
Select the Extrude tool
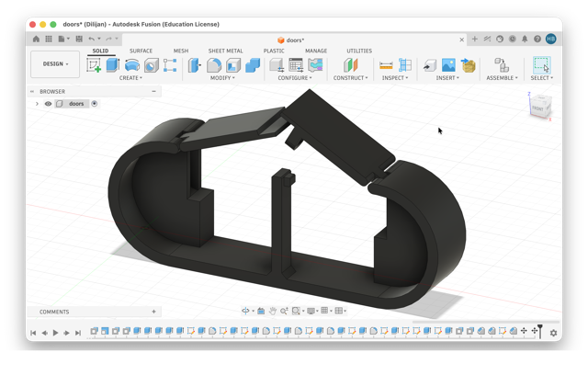point(113,65)
